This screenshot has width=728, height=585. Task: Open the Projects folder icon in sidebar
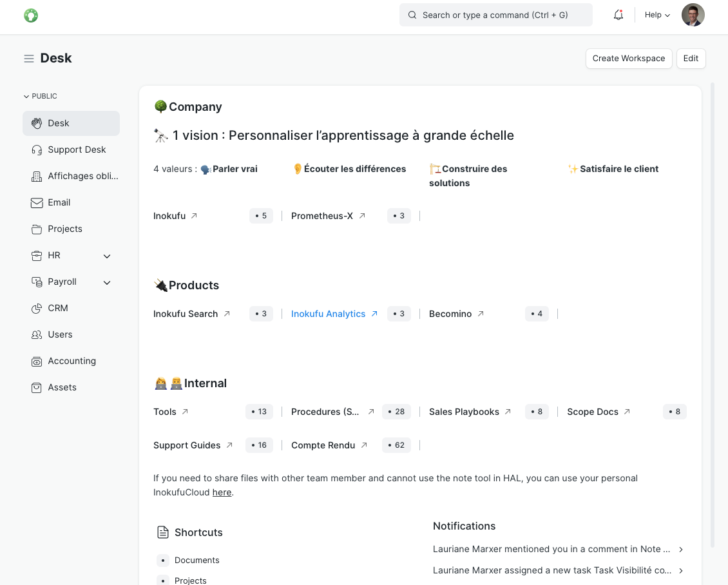click(x=37, y=229)
